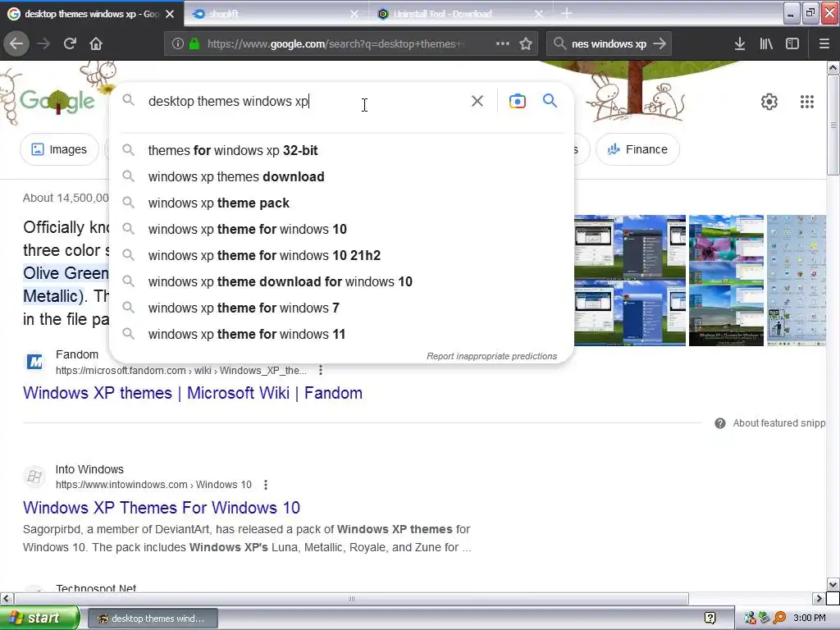Search by image with camera icon
Image resolution: width=840 pixels, height=630 pixels.
[x=518, y=101]
